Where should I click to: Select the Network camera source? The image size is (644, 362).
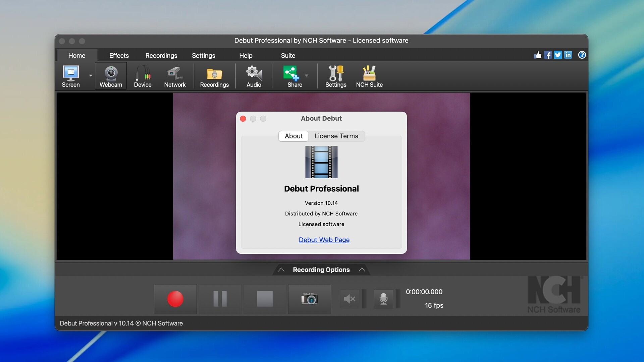tap(175, 76)
